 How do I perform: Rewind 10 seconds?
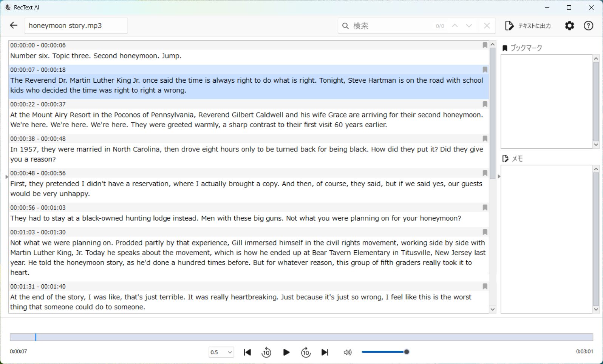coord(266,352)
